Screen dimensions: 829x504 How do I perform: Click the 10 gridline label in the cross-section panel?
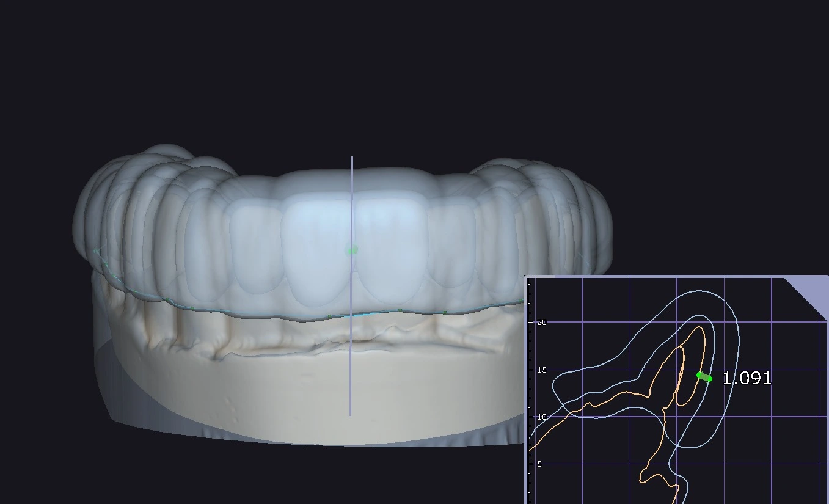[542, 417]
